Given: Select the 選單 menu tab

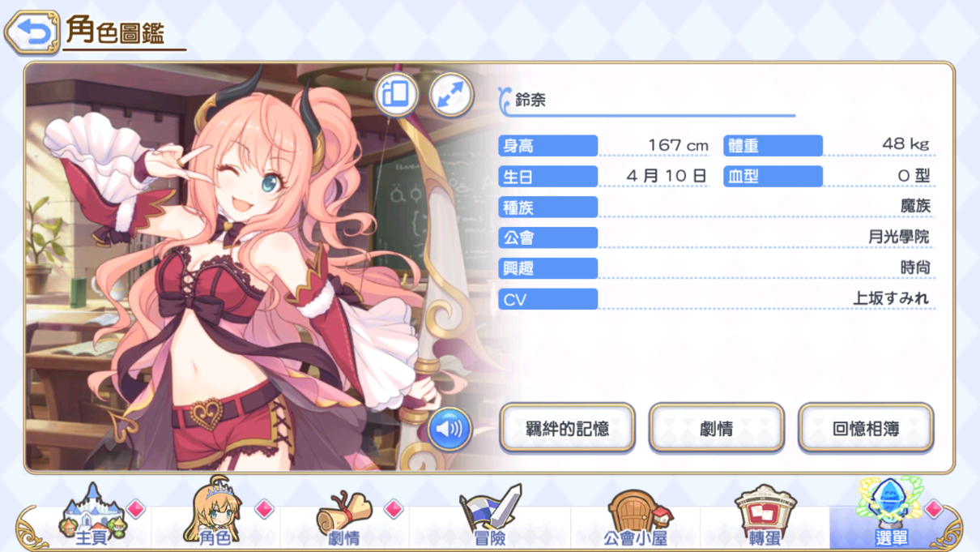Looking at the screenshot, I should 893,514.
